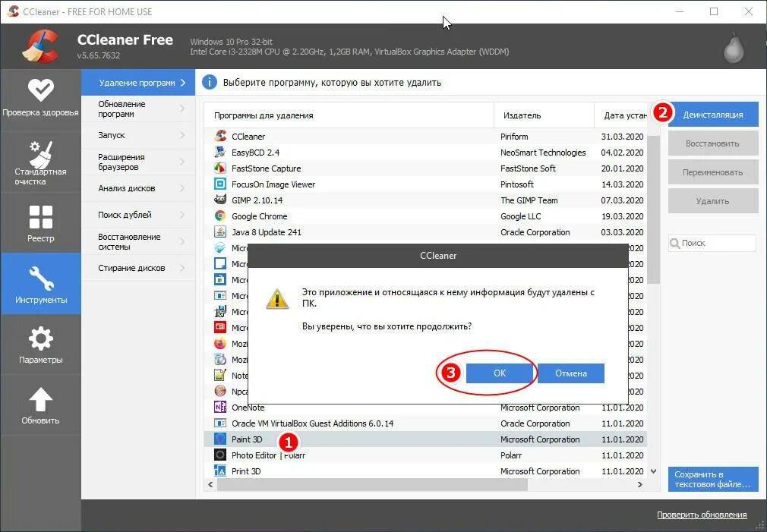Open Стирание дисков menu item
The image size is (767, 532).
(x=138, y=268)
